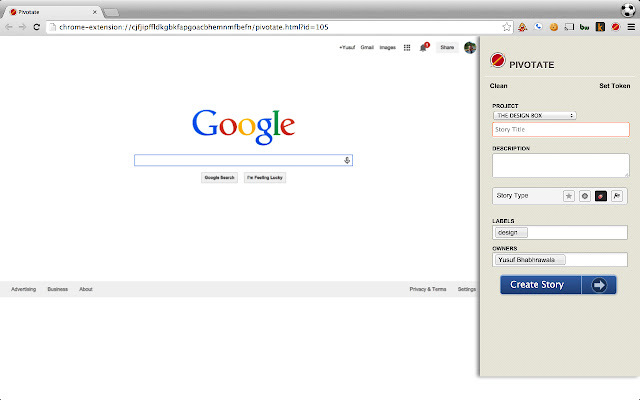Click the design label tag
Viewport: 640px width, 400px height.
pos(511,232)
